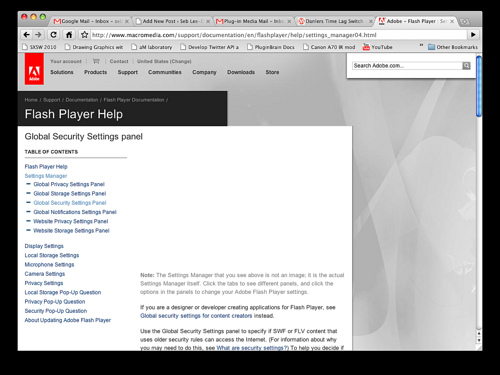Switch to the Danlers Time Lag Switch tab

(335, 21)
